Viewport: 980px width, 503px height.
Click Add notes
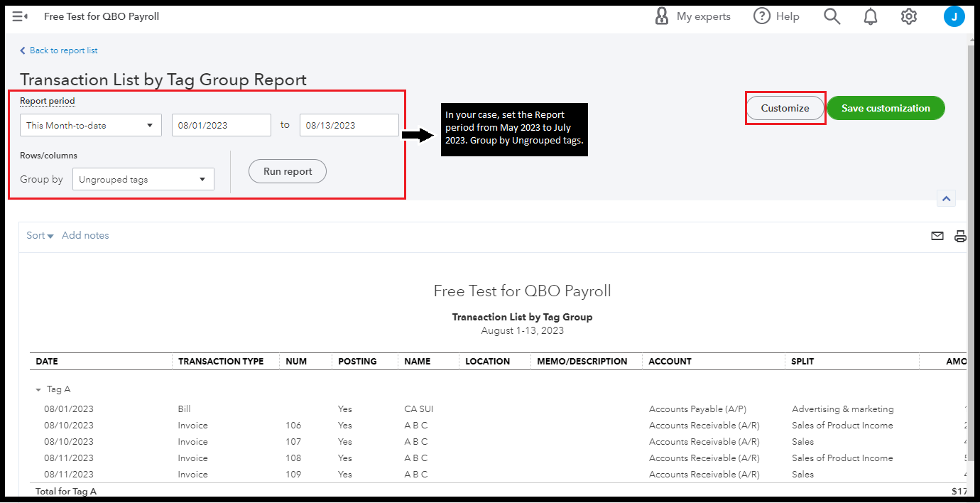(85, 235)
